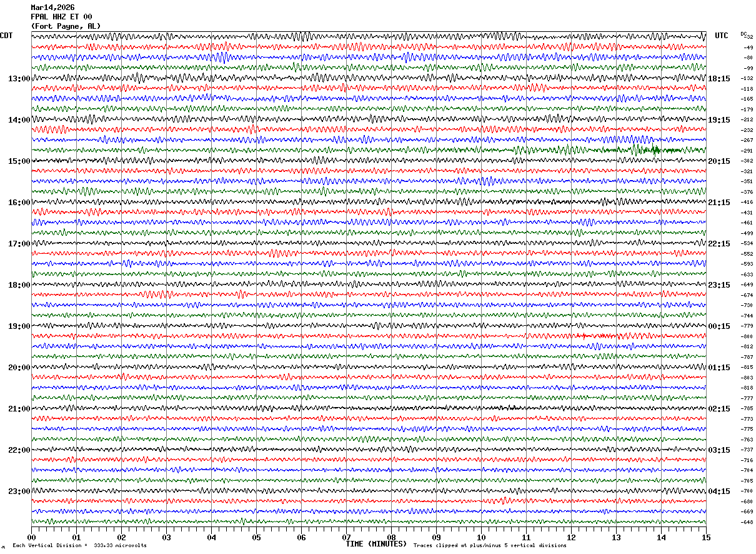Select the 13:00 CDT time label
Screen dimensions: 756x554
tap(19, 79)
